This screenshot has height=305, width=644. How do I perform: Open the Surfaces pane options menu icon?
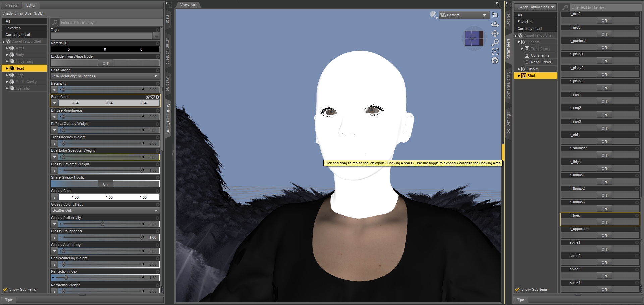pos(168,4)
